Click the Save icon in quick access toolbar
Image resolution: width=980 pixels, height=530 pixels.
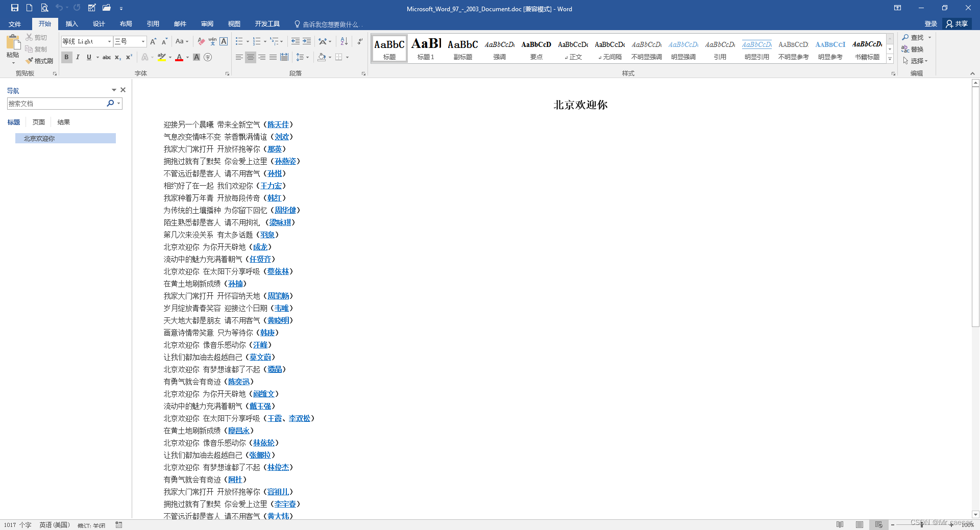coord(14,8)
